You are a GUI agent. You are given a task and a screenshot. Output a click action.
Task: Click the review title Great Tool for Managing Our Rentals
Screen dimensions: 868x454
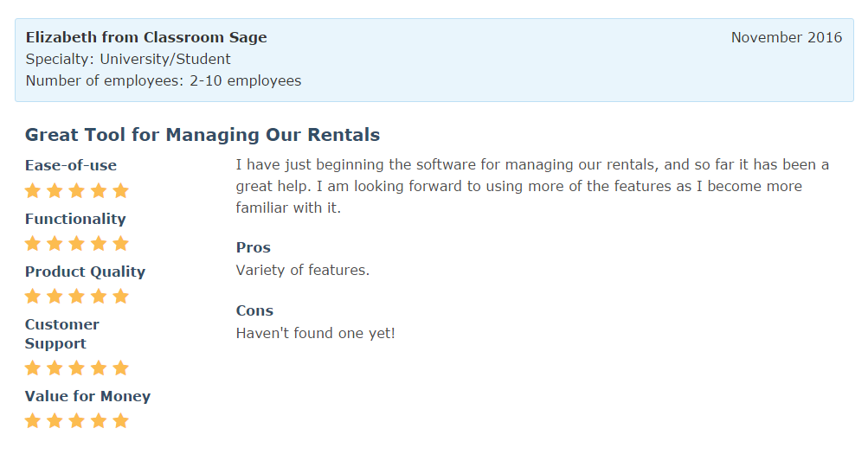(203, 135)
